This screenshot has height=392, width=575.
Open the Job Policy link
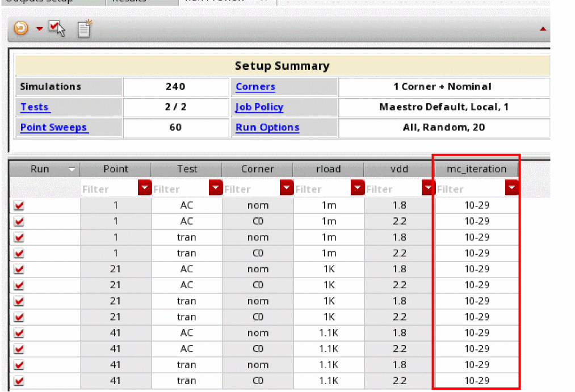coord(259,107)
